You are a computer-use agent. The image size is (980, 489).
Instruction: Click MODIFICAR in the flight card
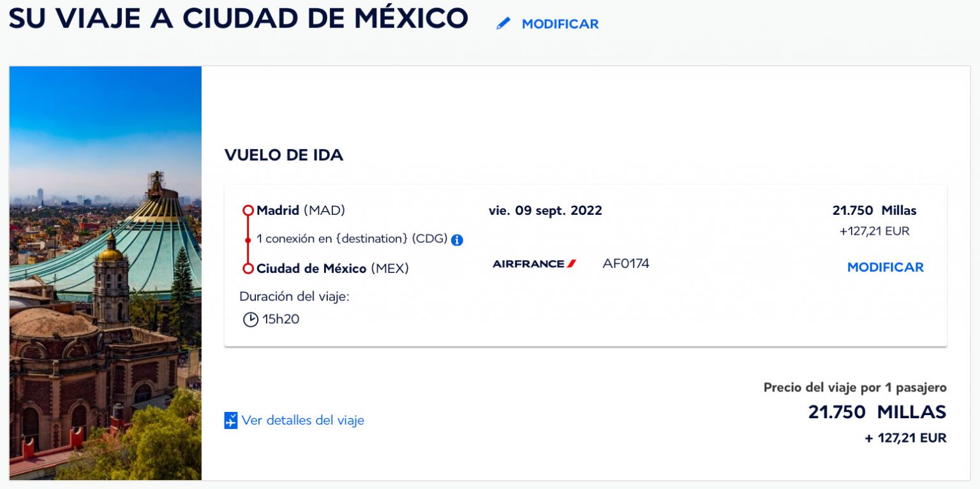tap(886, 267)
